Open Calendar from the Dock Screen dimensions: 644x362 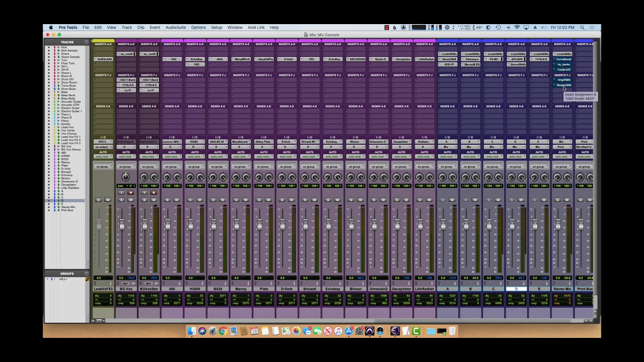point(255,331)
